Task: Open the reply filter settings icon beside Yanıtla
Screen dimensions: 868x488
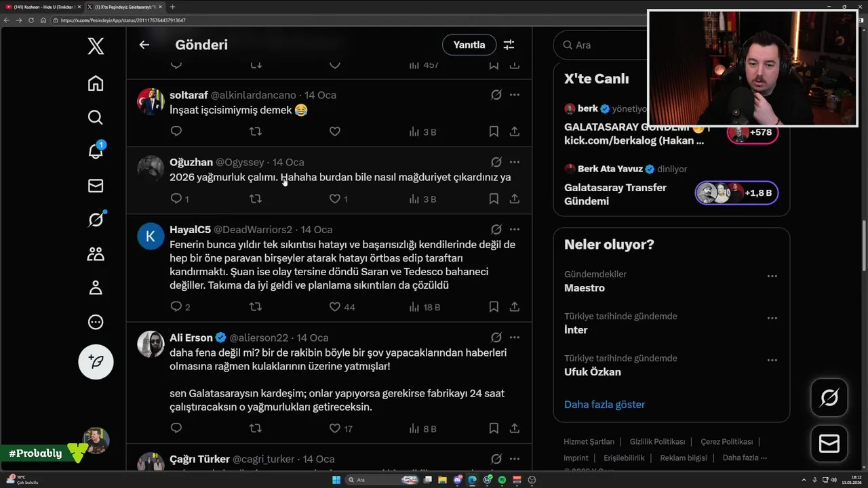Action: (509, 45)
